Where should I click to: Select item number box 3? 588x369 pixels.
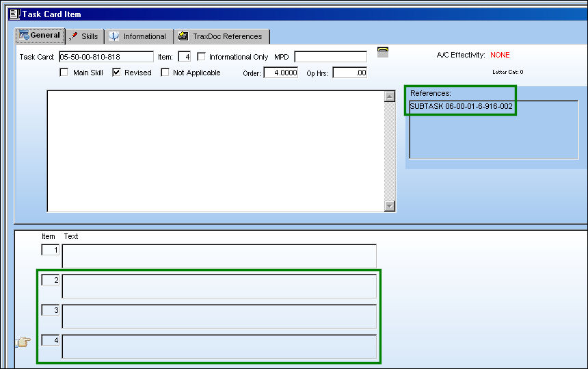[50, 310]
